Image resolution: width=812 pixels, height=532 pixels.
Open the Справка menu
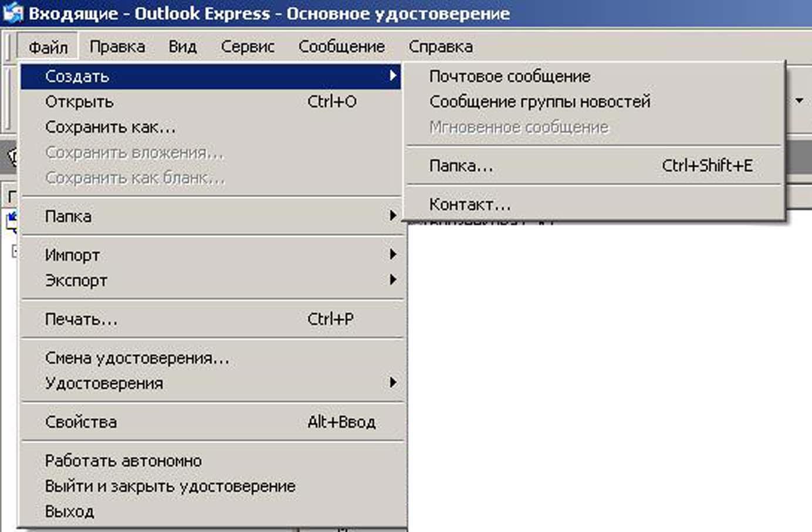(x=441, y=46)
